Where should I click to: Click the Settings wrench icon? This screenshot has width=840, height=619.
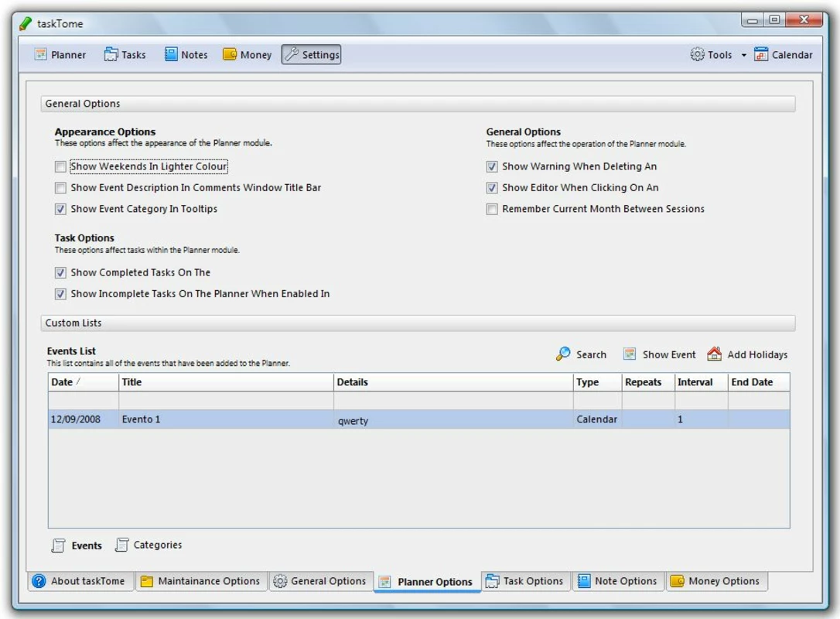(x=292, y=54)
